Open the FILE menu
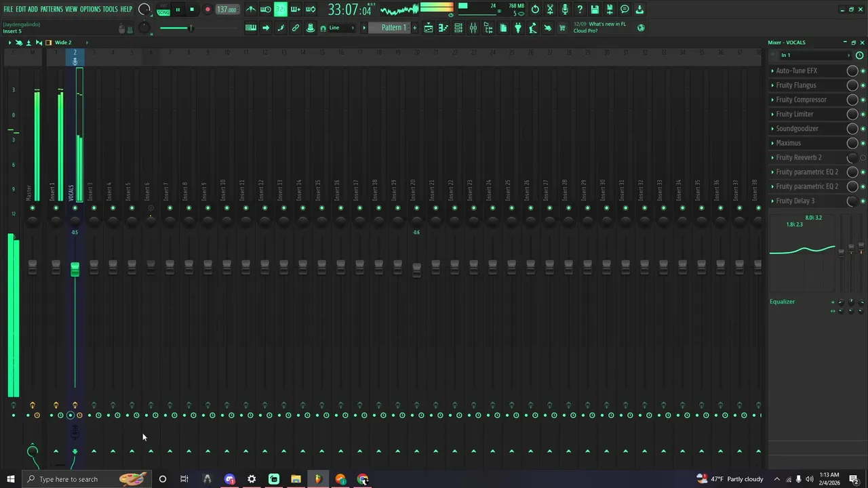 pos(8,9)
